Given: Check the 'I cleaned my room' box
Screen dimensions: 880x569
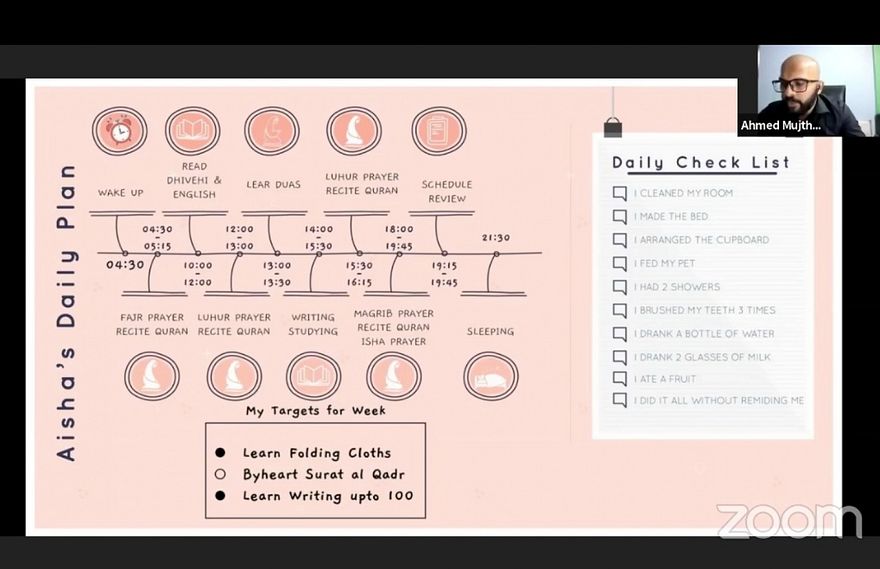Looking at the screenshot, I should click(620, 193).
